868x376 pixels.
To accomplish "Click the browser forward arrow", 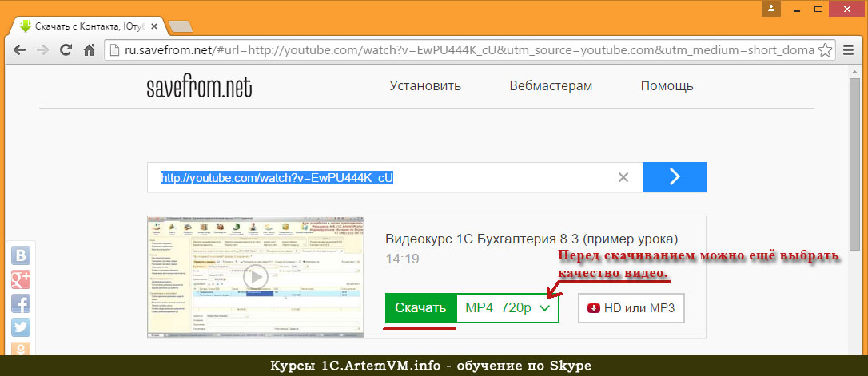I will click(43, 49).
